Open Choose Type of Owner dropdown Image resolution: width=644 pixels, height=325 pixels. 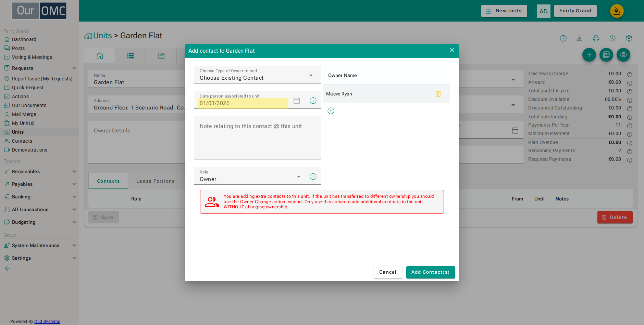[x=258, y=75]
